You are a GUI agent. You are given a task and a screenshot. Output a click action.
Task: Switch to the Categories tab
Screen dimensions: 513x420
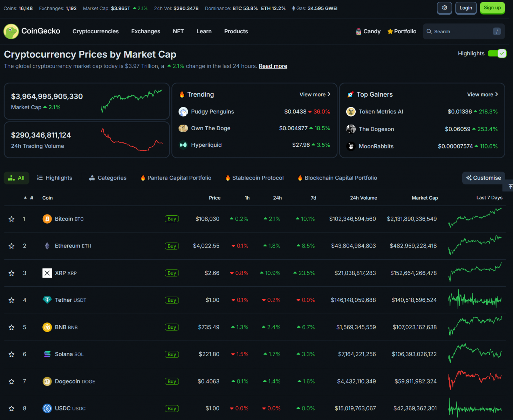pyautogui.click(x=108, y=178)
